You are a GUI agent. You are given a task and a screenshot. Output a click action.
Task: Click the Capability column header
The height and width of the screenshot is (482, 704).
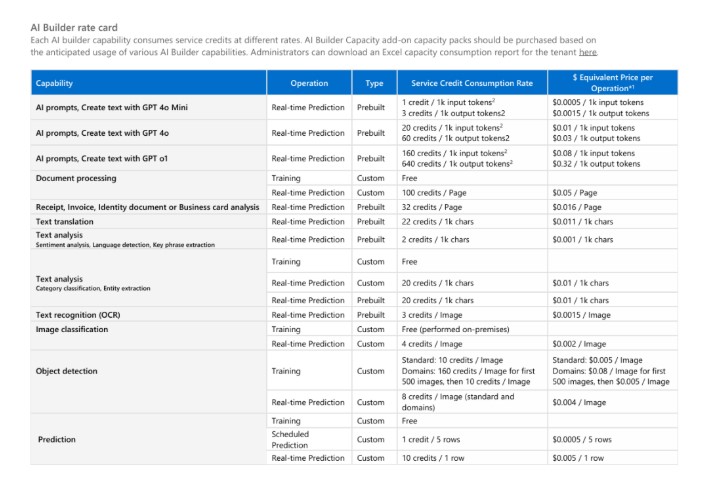pyautogui.click(x=54, y=83)
